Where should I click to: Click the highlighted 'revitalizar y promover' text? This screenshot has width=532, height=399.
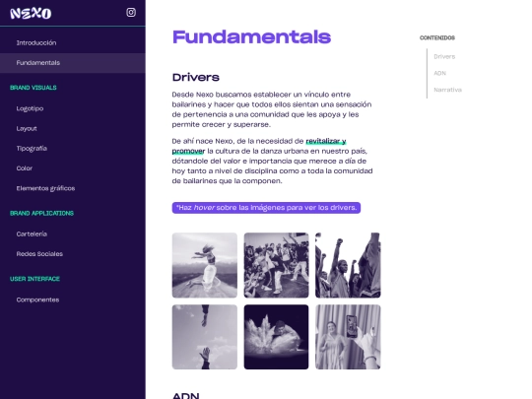pos(326,141)
